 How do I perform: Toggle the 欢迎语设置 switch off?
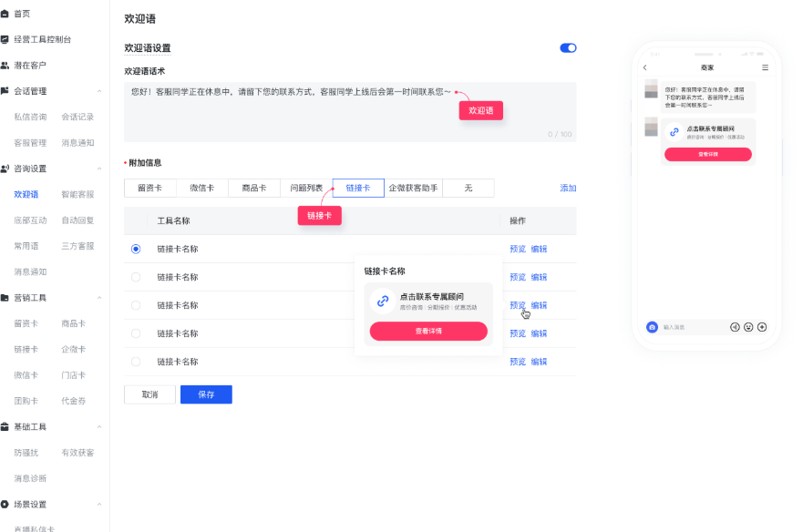pos(568,48)
